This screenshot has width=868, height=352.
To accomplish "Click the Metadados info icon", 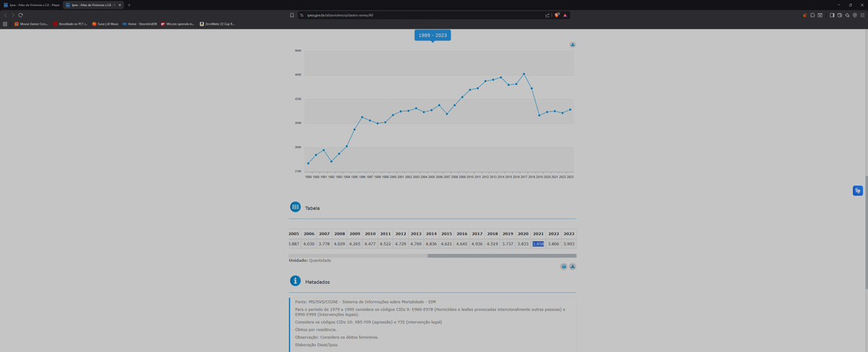I will [295, 281].
